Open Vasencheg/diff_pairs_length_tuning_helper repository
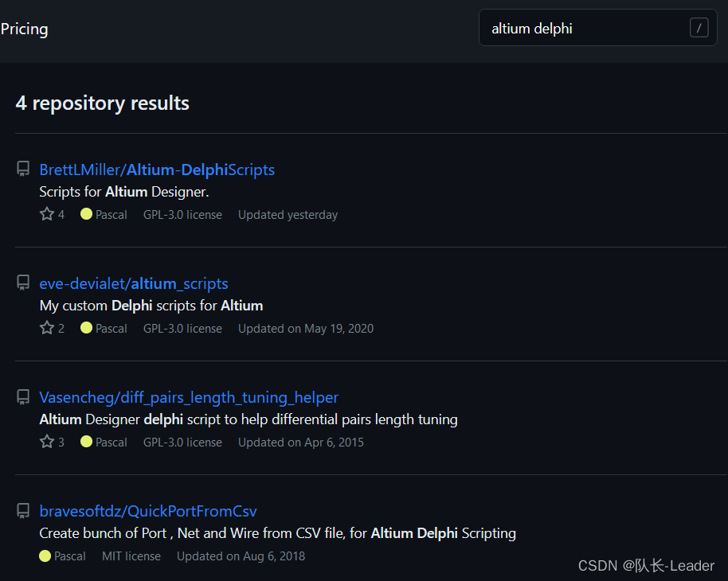The image size is (728, 581). tap(189, 397)
